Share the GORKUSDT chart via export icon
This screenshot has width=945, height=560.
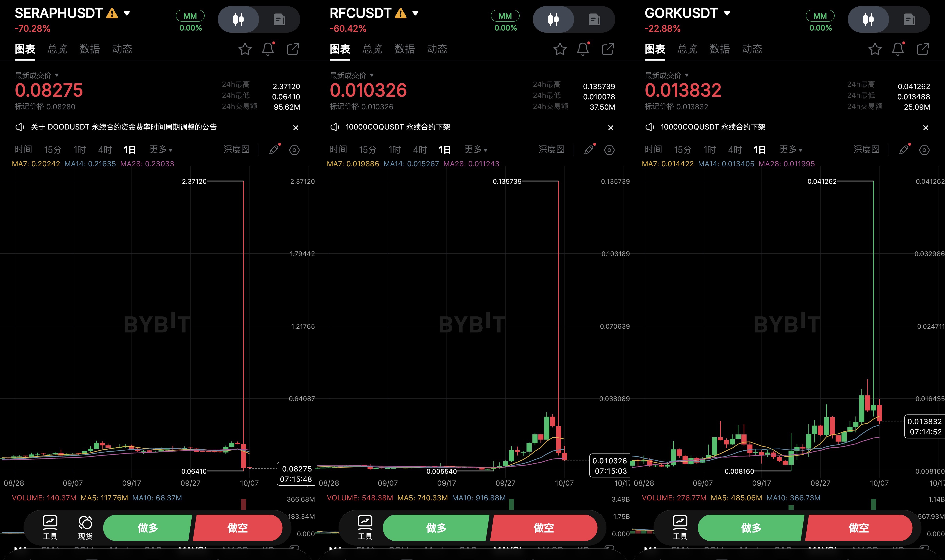[x=923, y=49]
